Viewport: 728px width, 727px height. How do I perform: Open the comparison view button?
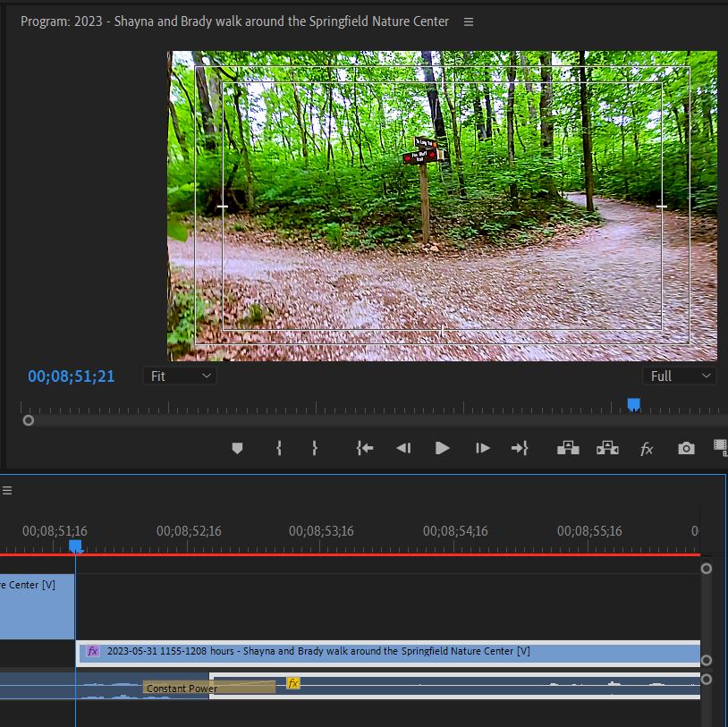(x=721, y=447)
